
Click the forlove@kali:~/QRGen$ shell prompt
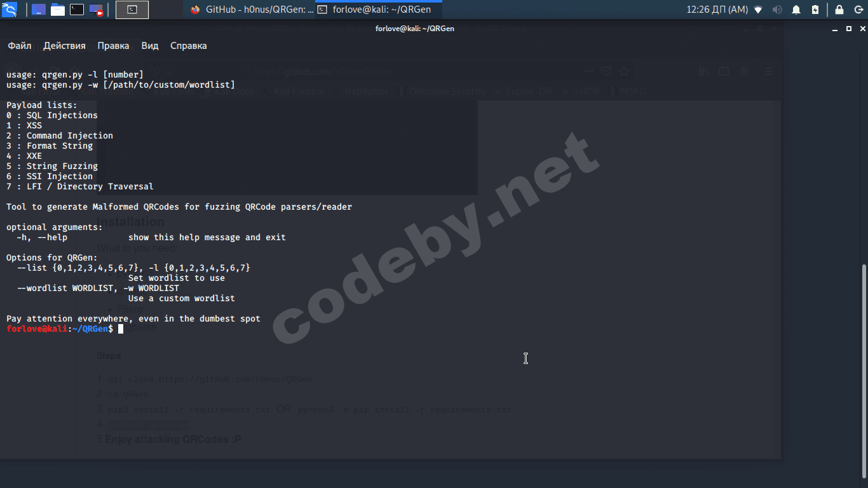[x=60, y=329]
